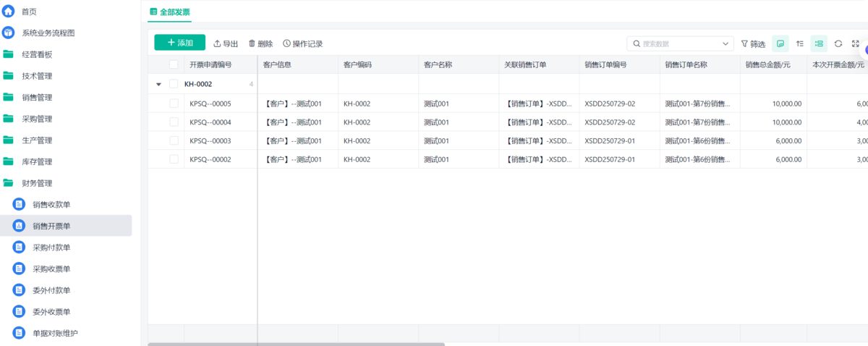Click the 开票申请编号 column header
The image size is (868, 346).
coord(210,64)
